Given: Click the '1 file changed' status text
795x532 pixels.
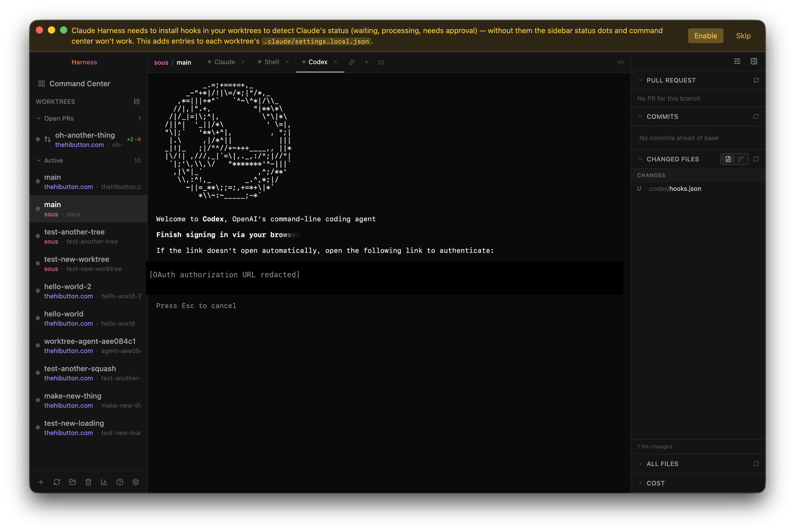Looking at the screenshot, I should 655,447.
